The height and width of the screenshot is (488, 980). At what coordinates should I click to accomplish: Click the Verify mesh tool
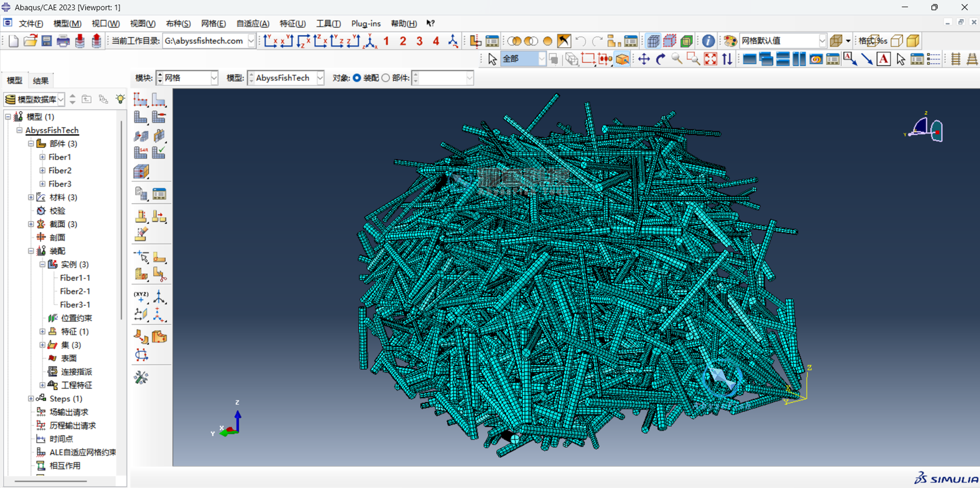pyautogui.click(x=159, y=153)
